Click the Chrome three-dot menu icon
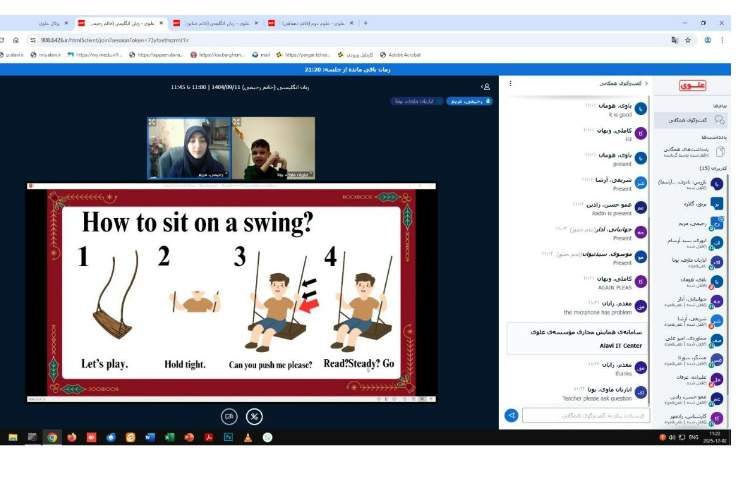The height and width of the screenshot is (480, 750). point(725,40)
